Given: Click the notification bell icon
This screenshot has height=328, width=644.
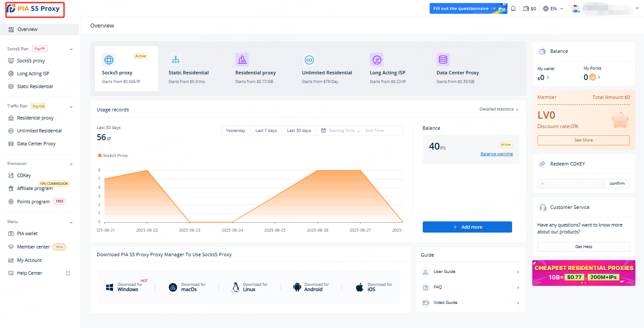Looking at the screenshot, I should [513, 9].
